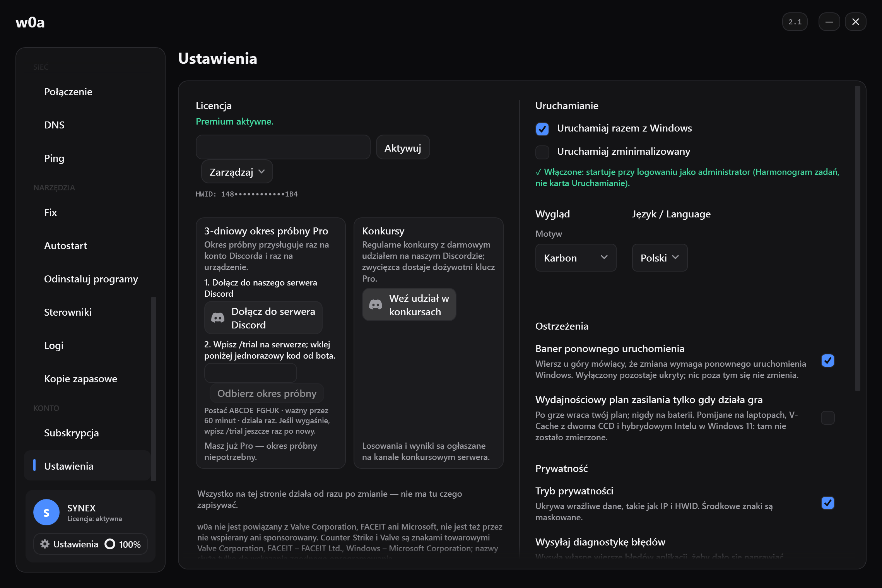This screenshot has width=882, height=588.
Task: Open Odinstaluj programy page
Action: (87, 279)
